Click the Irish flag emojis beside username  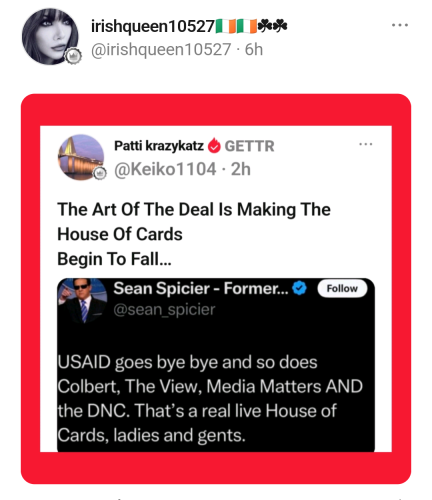coord(236,26)
